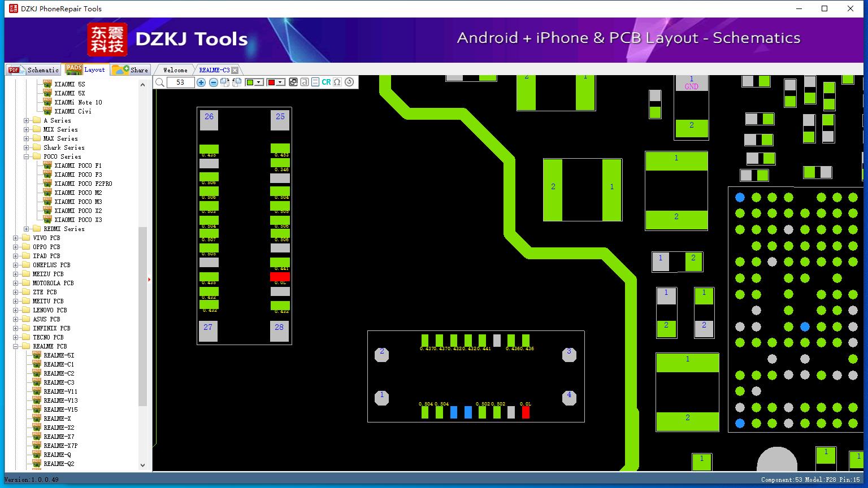Toggle the Omega resistance values icon
The height and width of the screenshot is (488, 868).
pos(337,82)
